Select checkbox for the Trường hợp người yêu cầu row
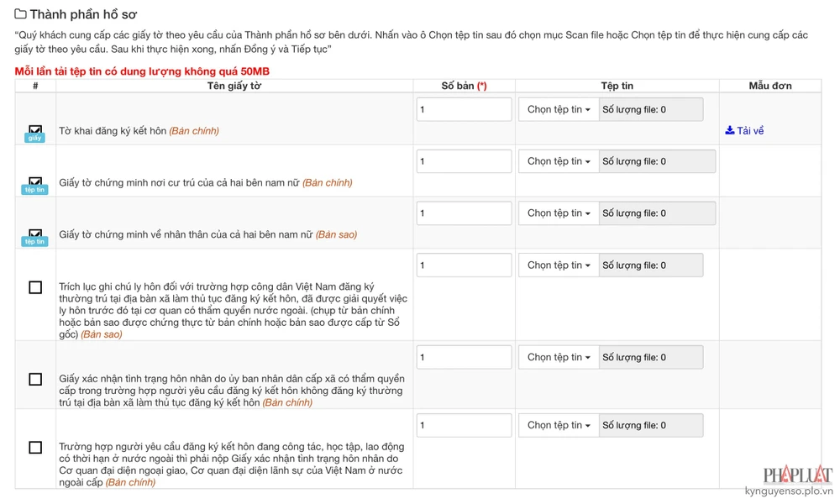The height and width of the screenshot is (504, 840). click(35, 448)
